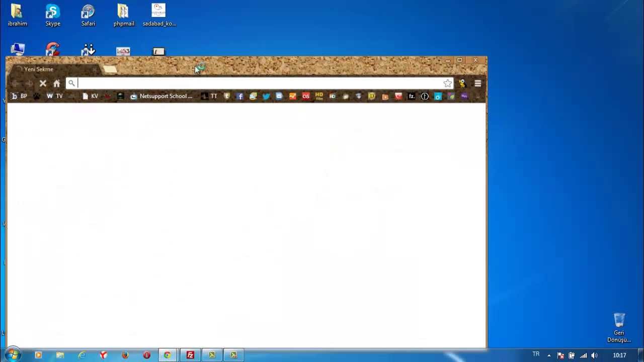Open the Facebook bookmark icon
The height and width of the screenshot is (362, 644).
point(240,96)
